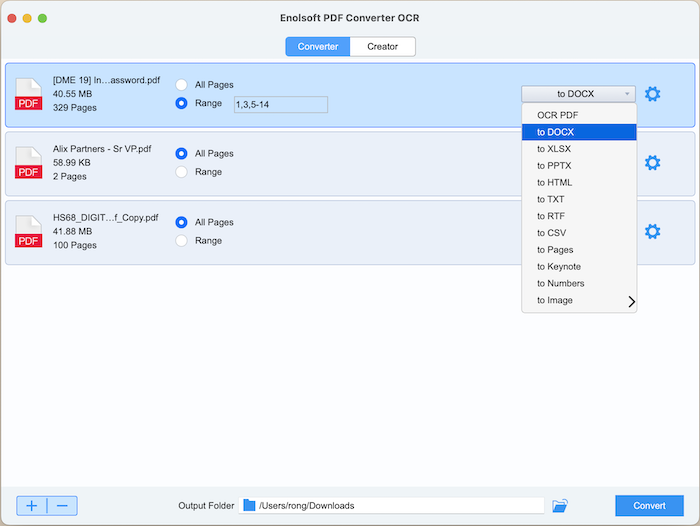Click the output folder path field

pos(392,505)
